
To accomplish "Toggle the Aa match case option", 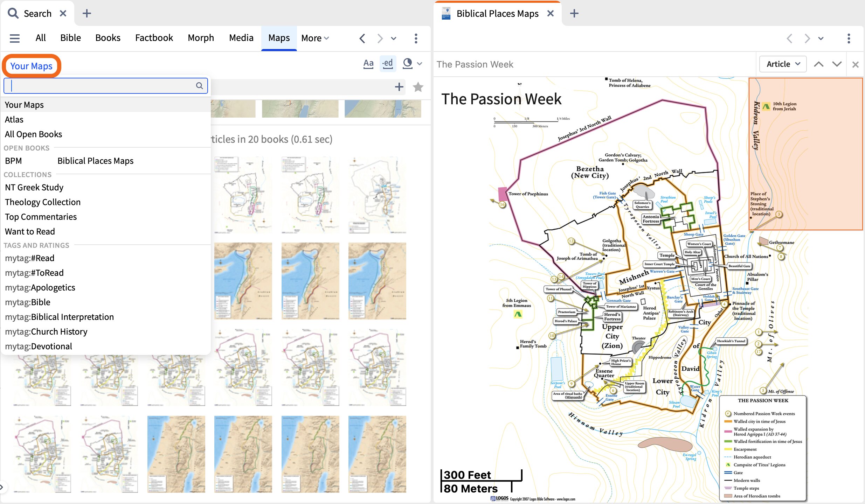I will click(368, 64).
